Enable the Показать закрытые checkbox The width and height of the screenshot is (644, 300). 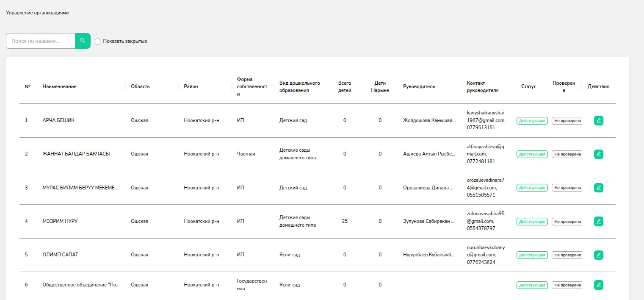click(98, 42)
